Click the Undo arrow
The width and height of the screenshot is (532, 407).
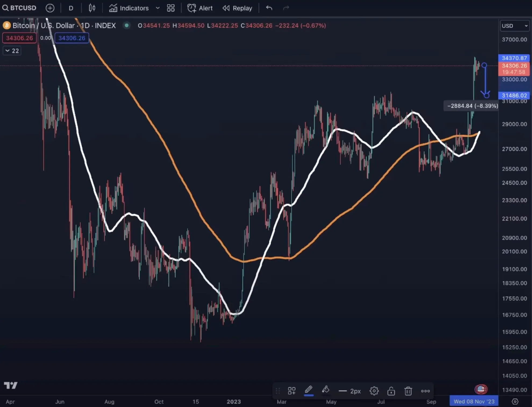269,8
